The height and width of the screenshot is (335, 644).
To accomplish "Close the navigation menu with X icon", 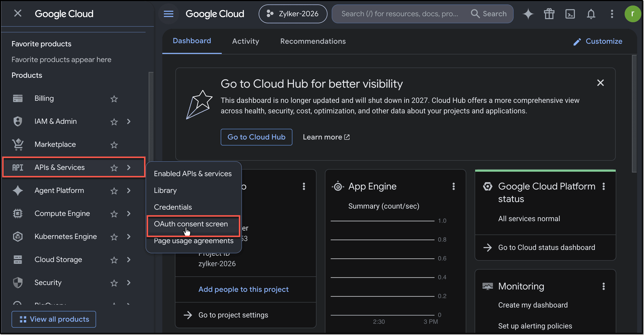I will [x=18, y=13].
